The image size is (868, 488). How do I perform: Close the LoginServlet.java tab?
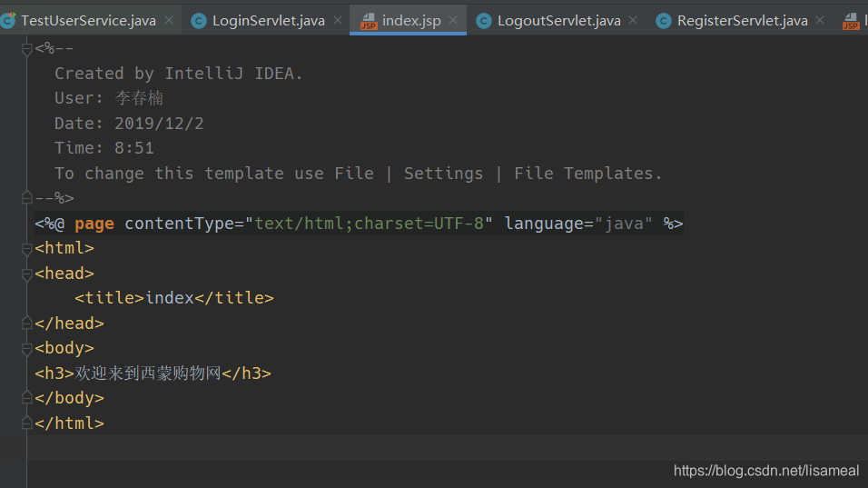click(338, 21)
